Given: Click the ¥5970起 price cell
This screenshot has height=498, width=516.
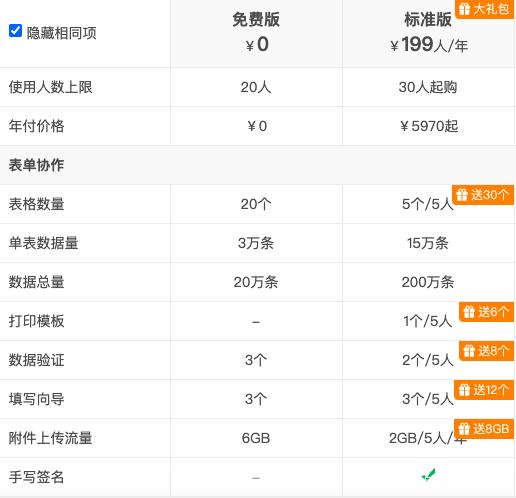Looking at the screenshot, I should pos(429,126).
